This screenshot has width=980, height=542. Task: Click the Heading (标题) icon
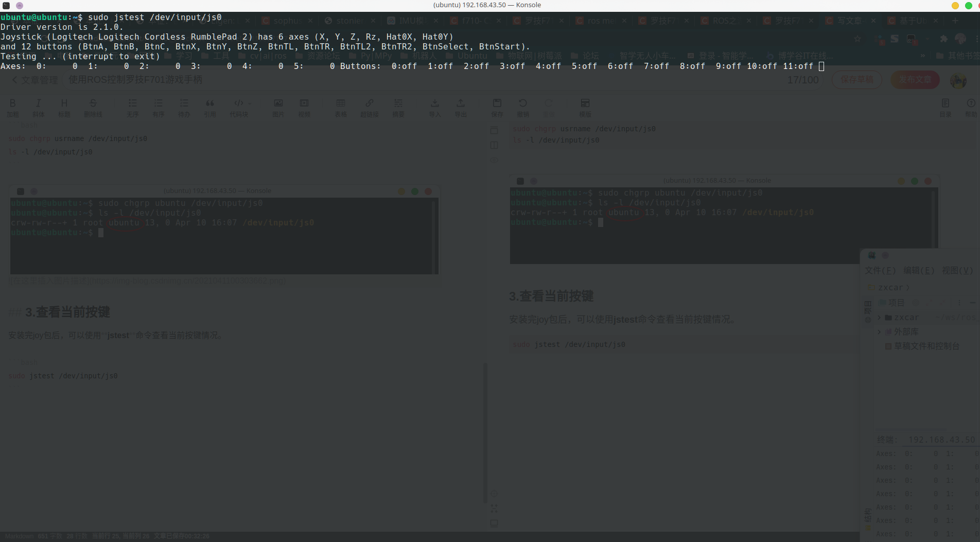click(x=64, y=107)
